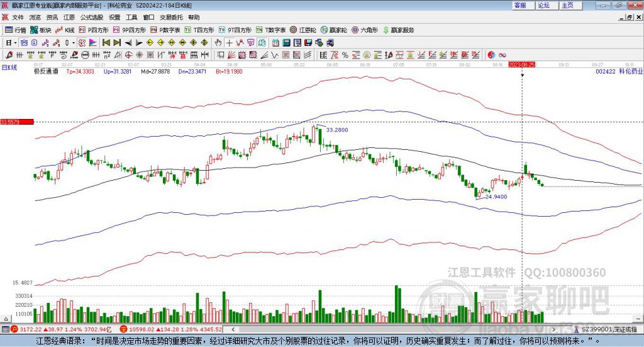Screen dimensions: 644x347
Task: Open the P四方形 square tool
Action: pyautogui.click(x=94, y=30)
